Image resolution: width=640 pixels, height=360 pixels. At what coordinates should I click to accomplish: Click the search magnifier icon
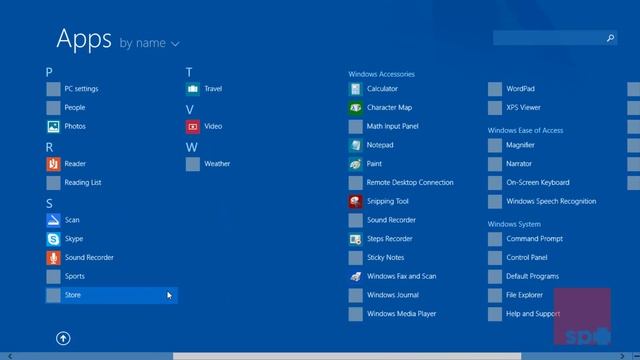click(610, 38)
